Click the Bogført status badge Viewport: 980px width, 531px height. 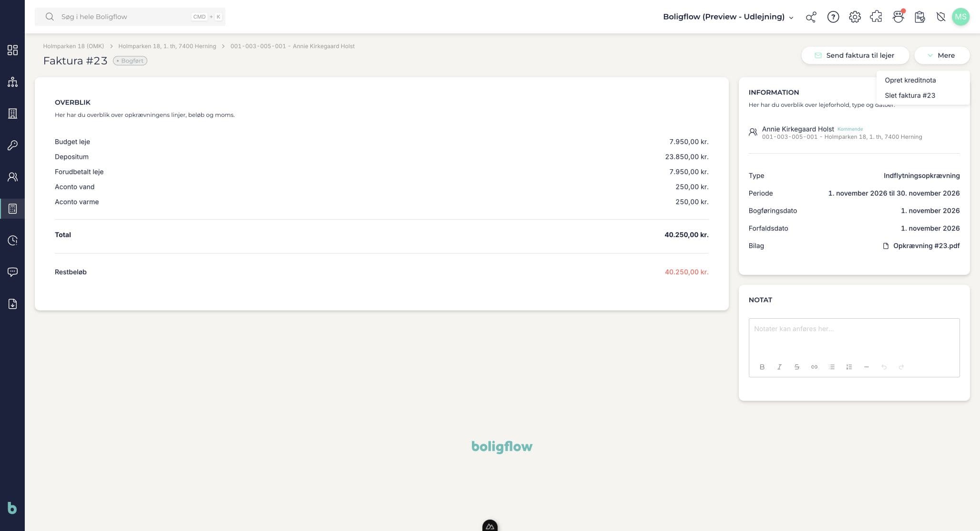tap(130, 61)
